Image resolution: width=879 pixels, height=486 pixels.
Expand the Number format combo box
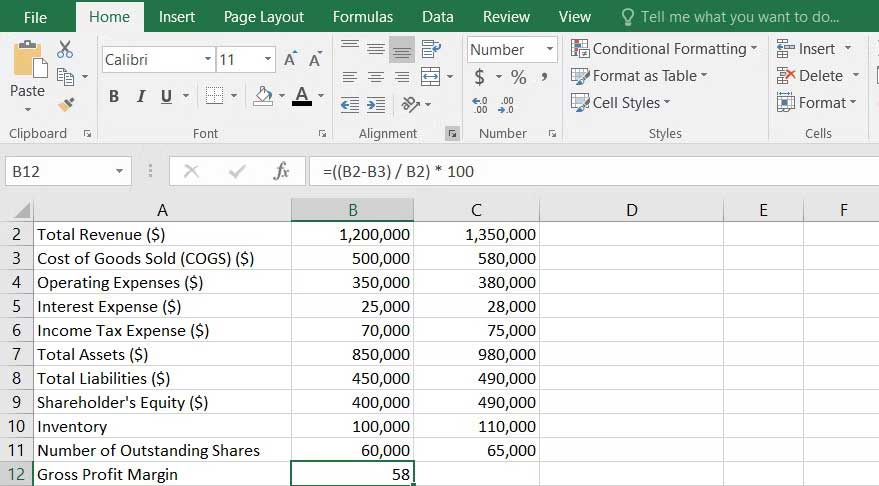pos(549,49)
